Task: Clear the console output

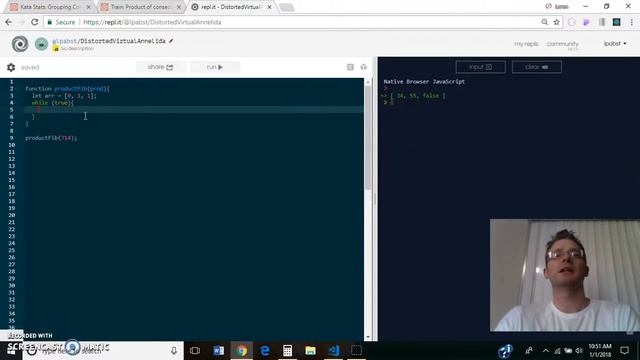Action: (537, 67)
